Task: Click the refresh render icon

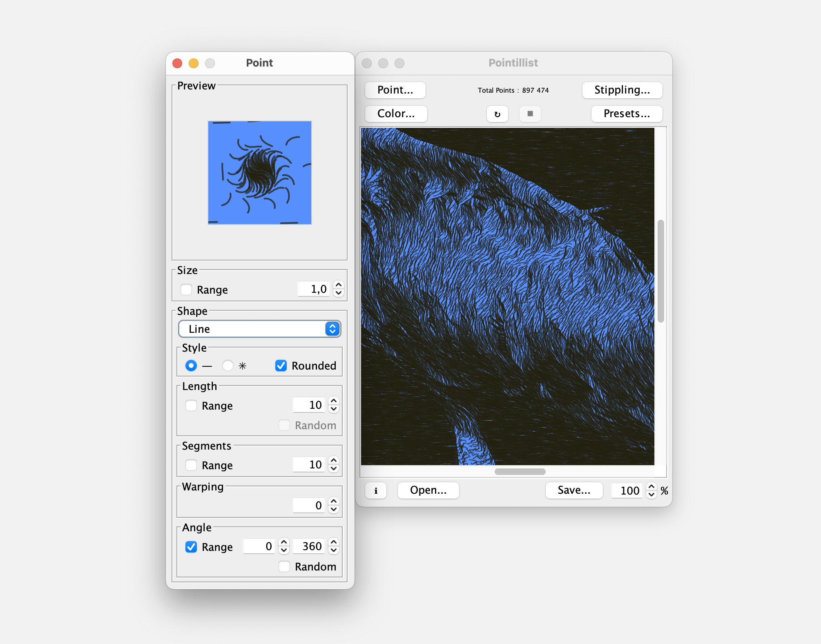Action: pyautogui.click(x=497, y=114)
